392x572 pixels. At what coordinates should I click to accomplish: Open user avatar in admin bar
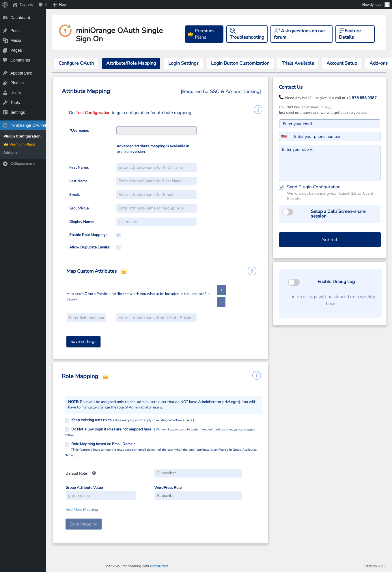(387, 5)
